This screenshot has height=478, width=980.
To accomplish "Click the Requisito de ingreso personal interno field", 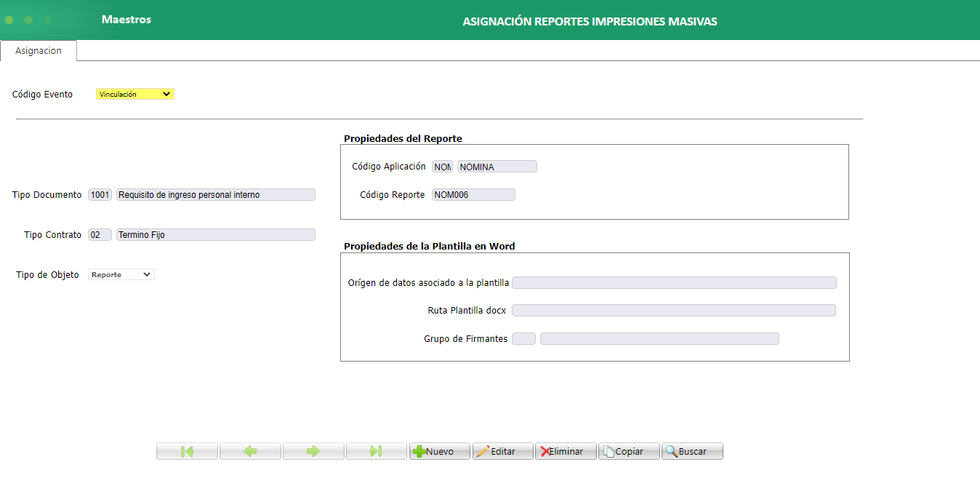I will tap(216, 194).
